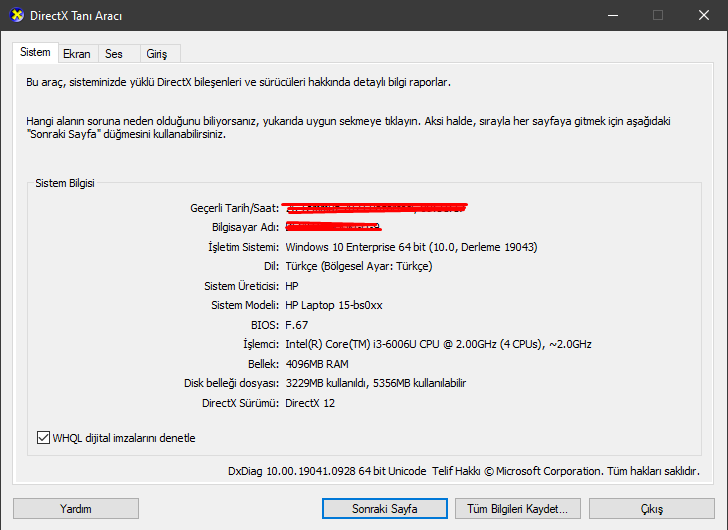
Task: Click the '4096MB RAM' memory value
Action: pyautogui.click(x=317, y=364)
